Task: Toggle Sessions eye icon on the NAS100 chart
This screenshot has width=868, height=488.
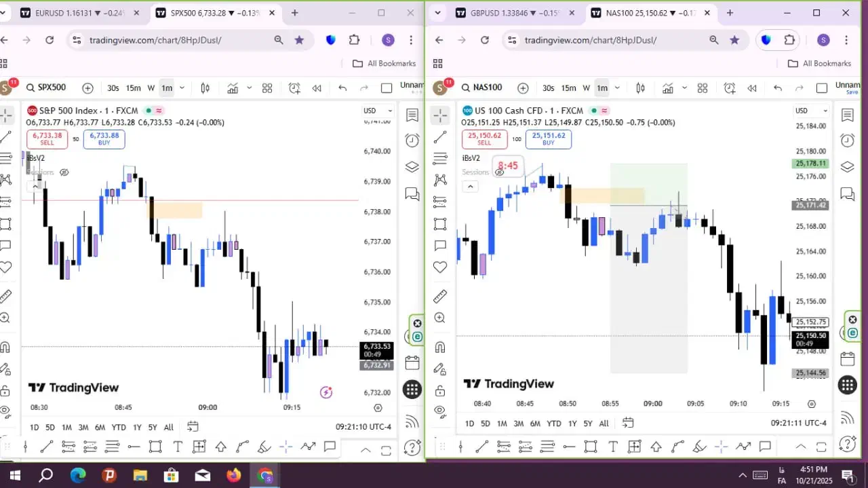Action: point(499,172)
